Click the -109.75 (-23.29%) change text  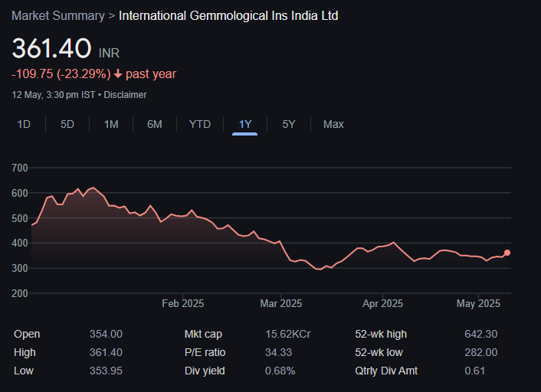pyautogui.click(x=61, y=73)
